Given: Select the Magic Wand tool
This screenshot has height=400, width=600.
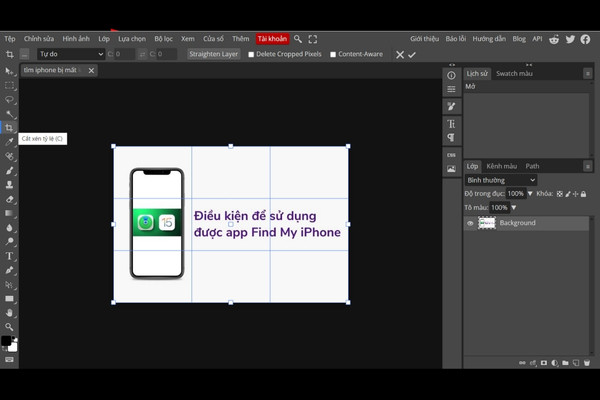Looking at the screenshot, I should point(9,114).
